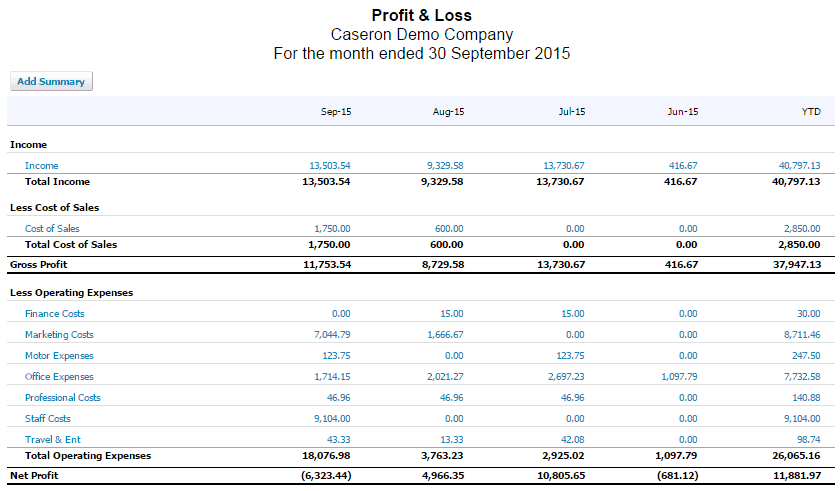Open the Cost of Sales account link

pos(52,229)
